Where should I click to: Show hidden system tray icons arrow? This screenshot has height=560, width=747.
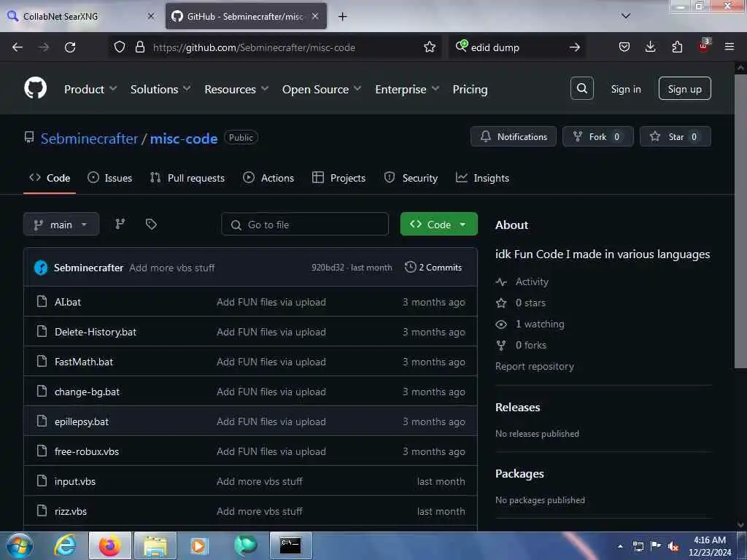(620, 546)
